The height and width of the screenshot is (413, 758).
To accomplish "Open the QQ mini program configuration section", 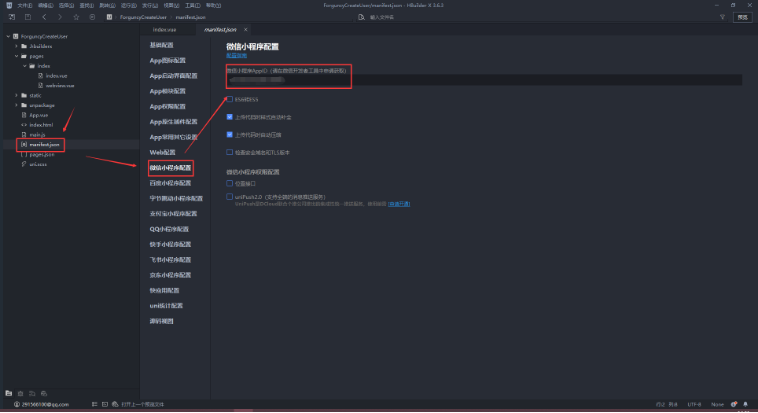I will (169, 229).
